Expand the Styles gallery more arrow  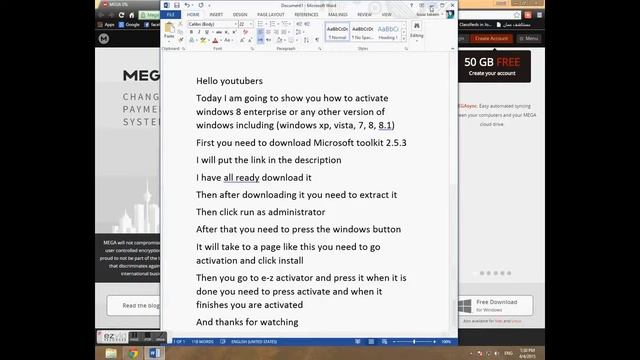click(x=404, y=38)
